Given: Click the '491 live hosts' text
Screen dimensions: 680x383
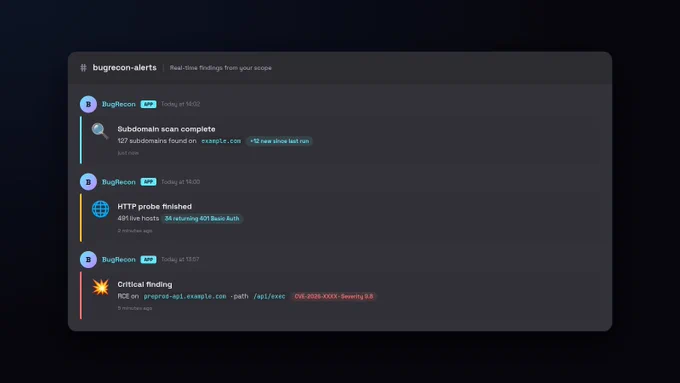Looking at the screenshot, I should tap(138, 218).
